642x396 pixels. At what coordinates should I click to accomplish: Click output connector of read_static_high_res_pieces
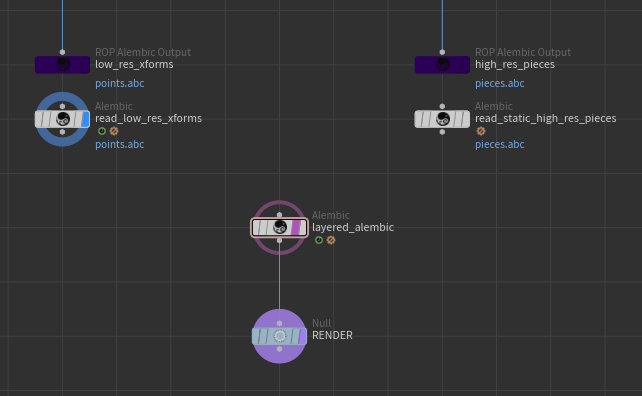[x=442, y=132]
